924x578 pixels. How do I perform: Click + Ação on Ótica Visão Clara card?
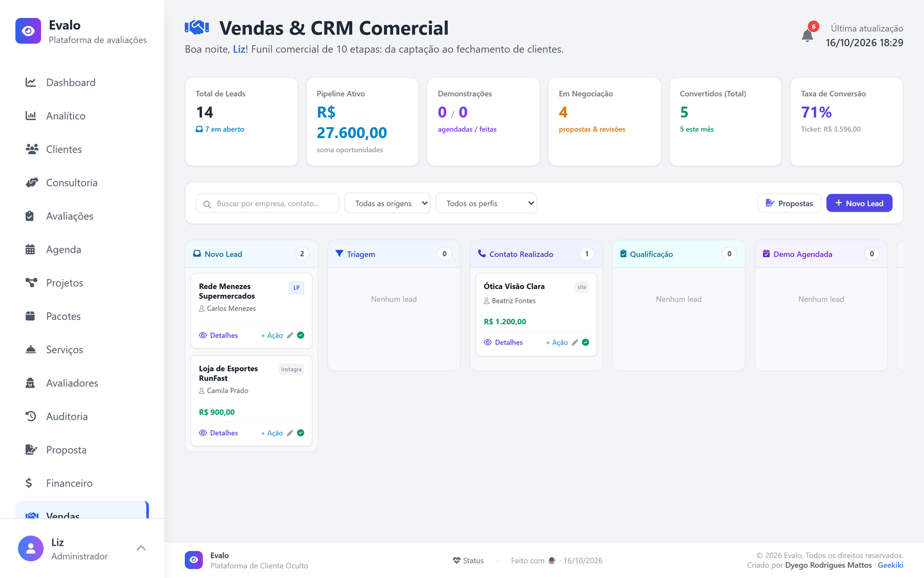pos(557,343)
